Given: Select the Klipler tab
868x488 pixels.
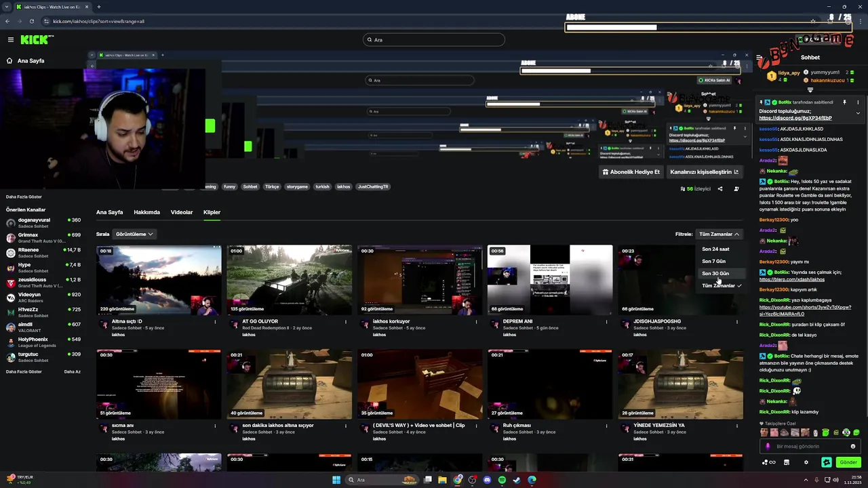Looking at the screenshot, I should [212, 212].
